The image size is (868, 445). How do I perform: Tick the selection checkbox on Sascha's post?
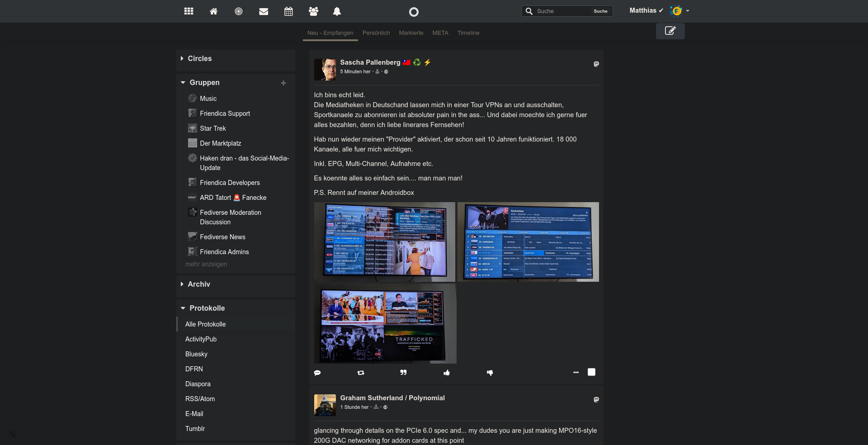tap(591, 372)
